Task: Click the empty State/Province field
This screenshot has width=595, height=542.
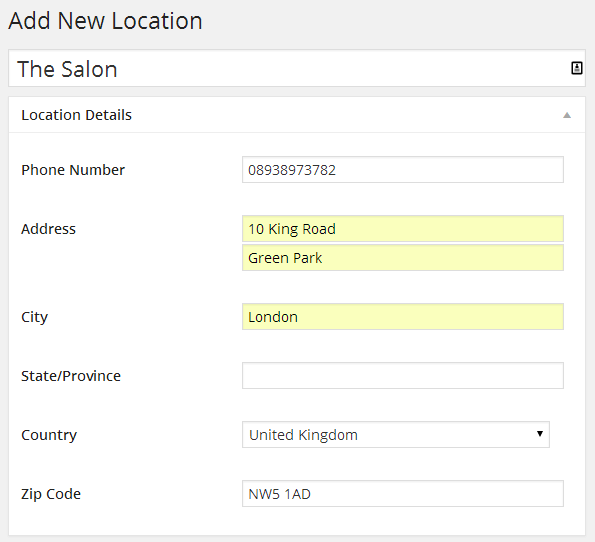Action: click(403, 375)
